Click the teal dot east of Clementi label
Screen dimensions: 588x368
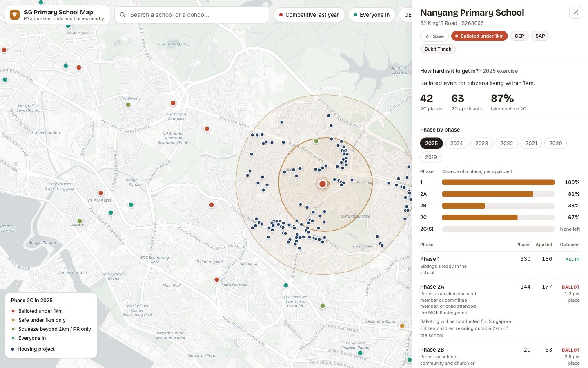click(131, 205)
